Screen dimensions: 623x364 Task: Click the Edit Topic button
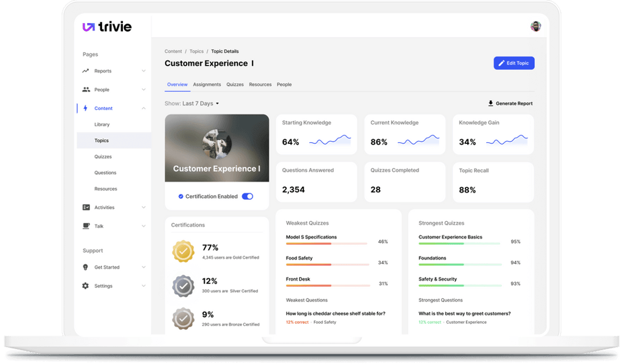(513, 63)
